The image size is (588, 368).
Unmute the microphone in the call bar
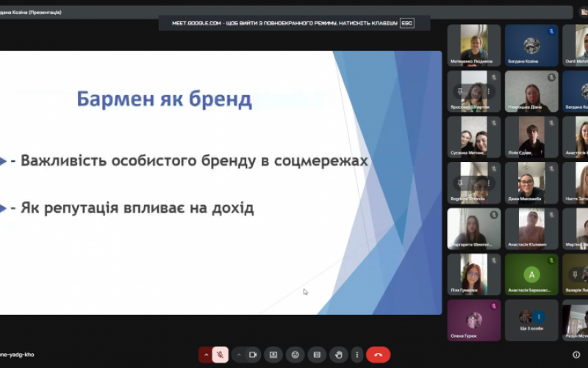[220, 355]
